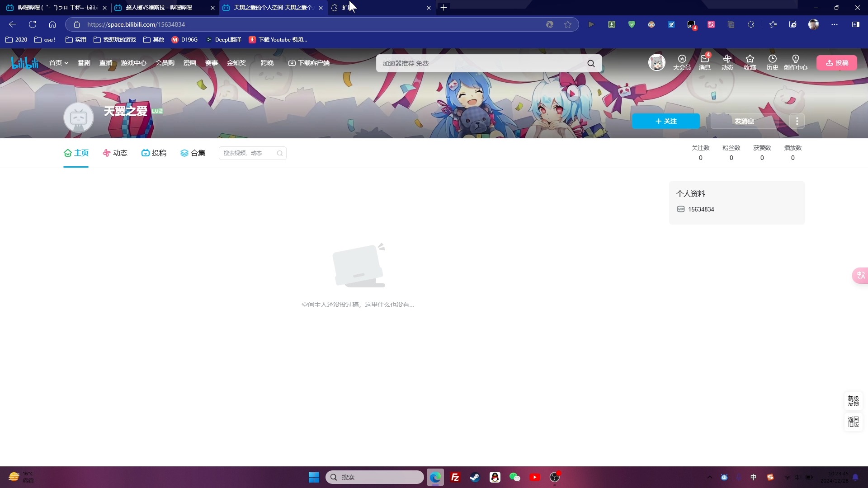Click the user avatar in the navbar
The image size is (868, 488).
656,62
